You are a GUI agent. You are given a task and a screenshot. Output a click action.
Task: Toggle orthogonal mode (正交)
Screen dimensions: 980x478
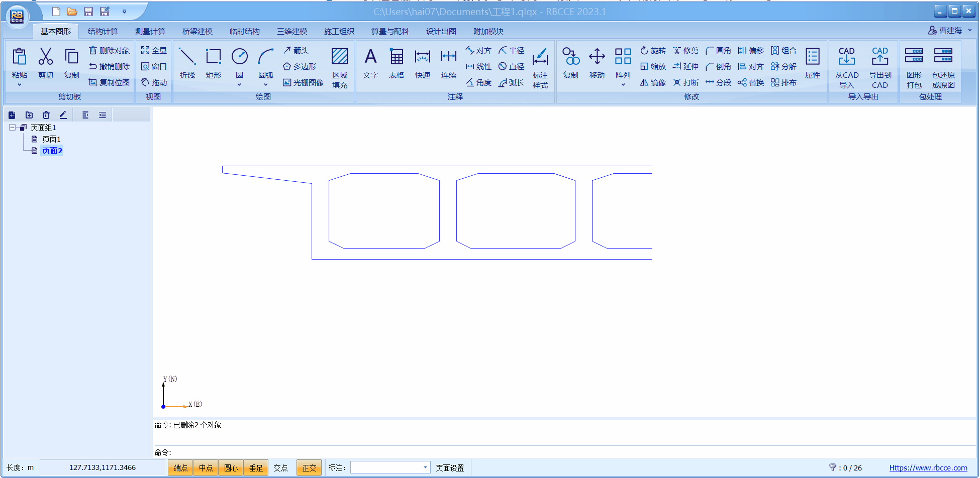[x=309, y=468]
